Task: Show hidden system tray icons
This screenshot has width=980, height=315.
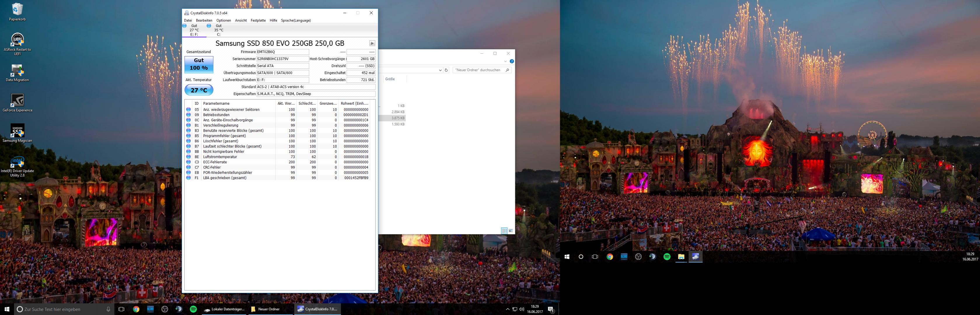Action: click(x=507, y=309)
